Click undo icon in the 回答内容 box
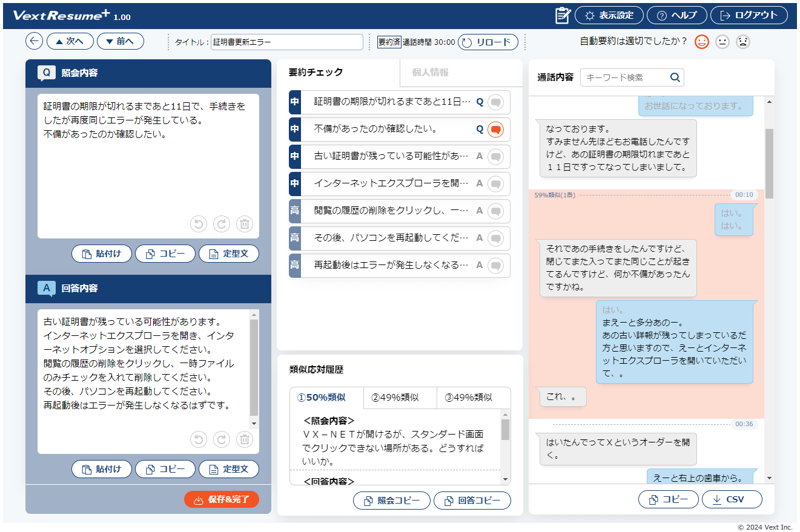Image resolution: width=800 pixels, height=532 pixels. pyautogui.click(x=199, y=439)
